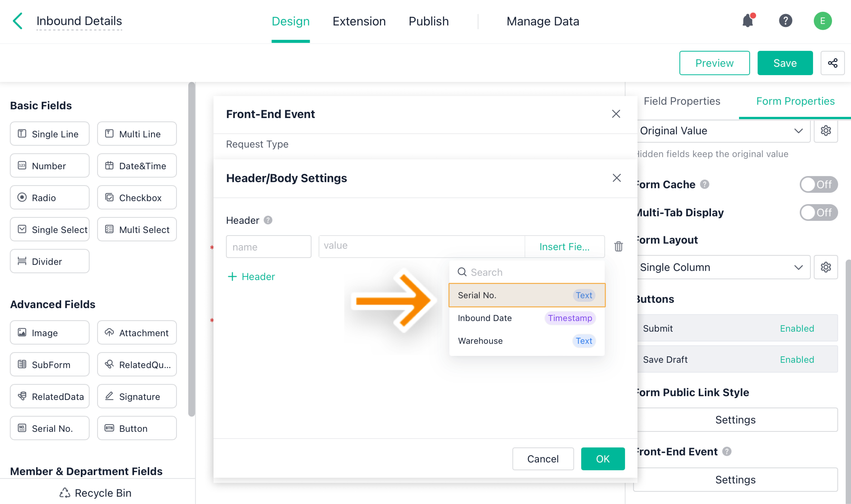Add a Divider field

[x=50, y=261]
